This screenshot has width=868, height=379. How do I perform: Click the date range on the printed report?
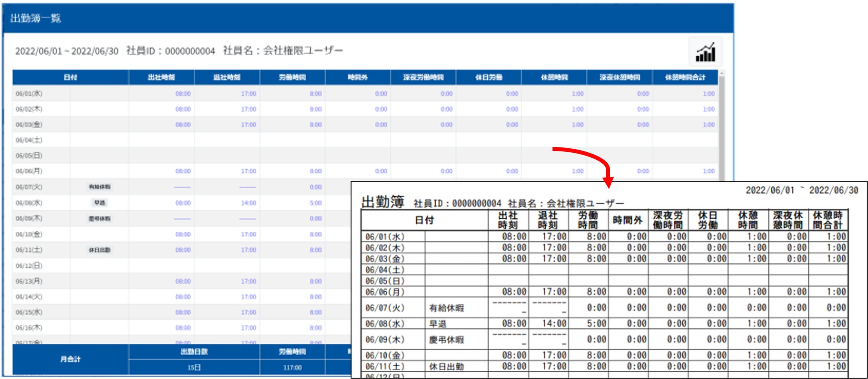802,190
